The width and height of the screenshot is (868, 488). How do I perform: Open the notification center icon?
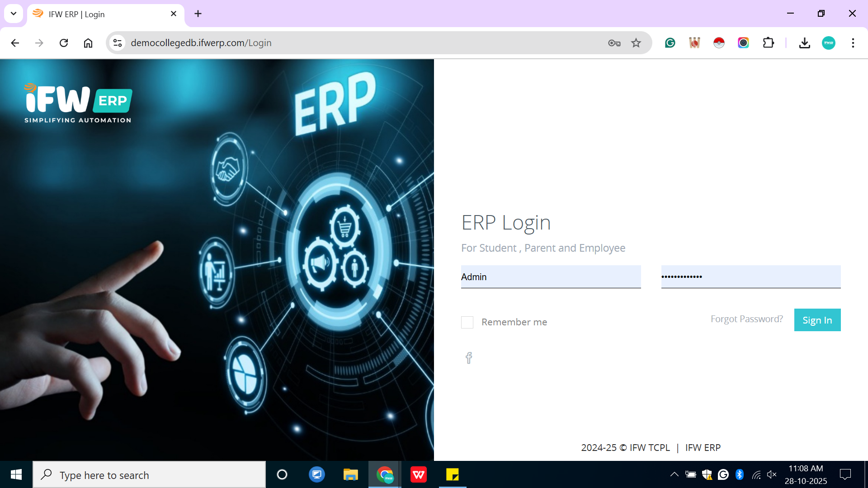coord(845,474)
